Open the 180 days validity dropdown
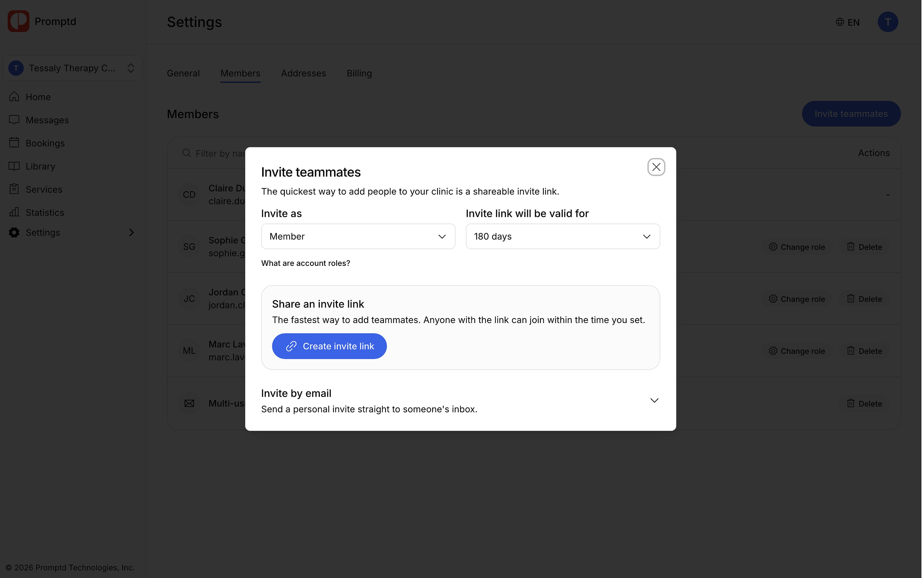The height and width of the screenshot is (578, 924). pos(563,237)
